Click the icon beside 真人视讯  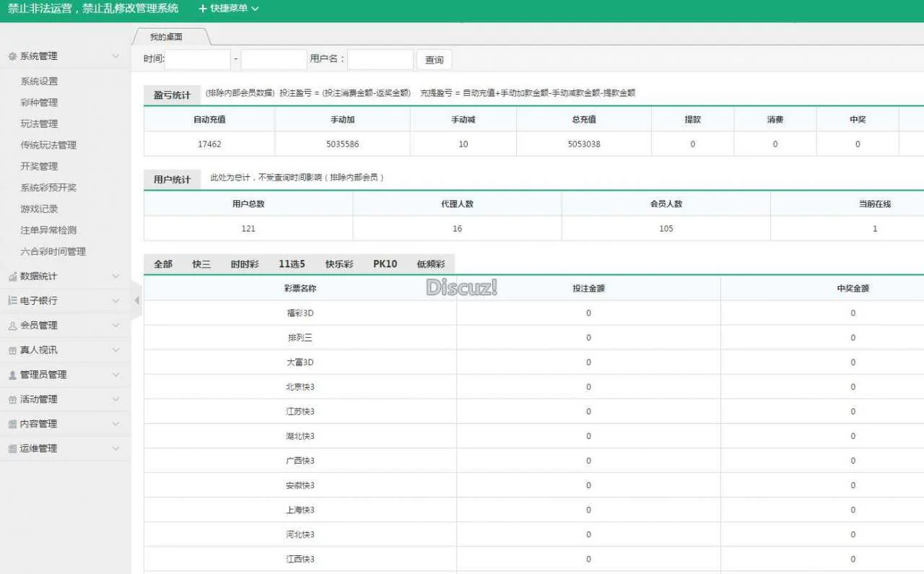[12, 350]
